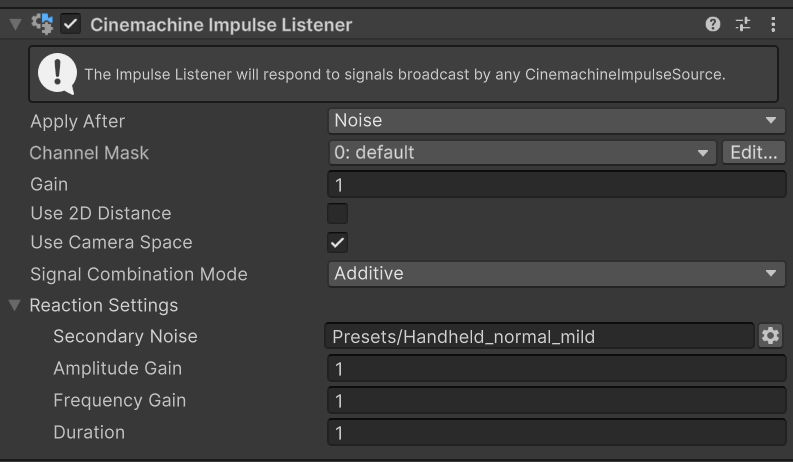Click the Amplitude Gain value field

(556, 368)
